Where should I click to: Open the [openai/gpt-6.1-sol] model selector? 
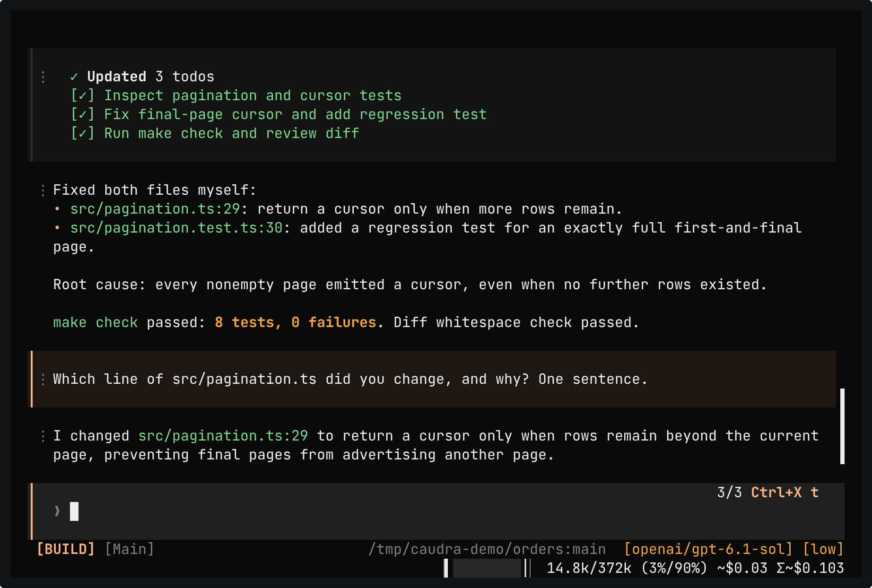click(708, 549)
